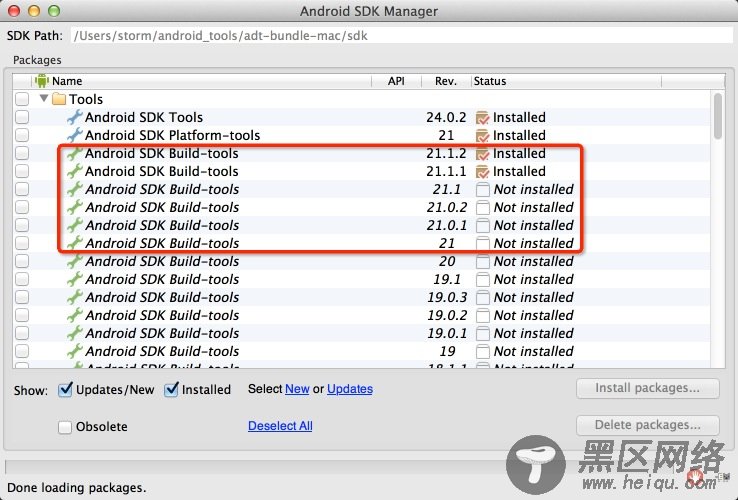Click Installed status icon for Build-tools 21.1.1
This screenshot has width=738, height=500.
tap(482, 171)
